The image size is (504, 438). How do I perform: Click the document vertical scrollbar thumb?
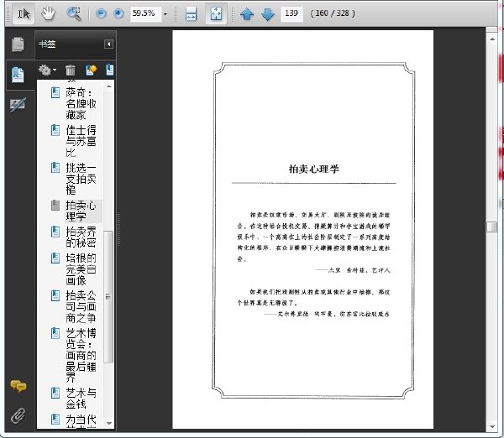491,227
